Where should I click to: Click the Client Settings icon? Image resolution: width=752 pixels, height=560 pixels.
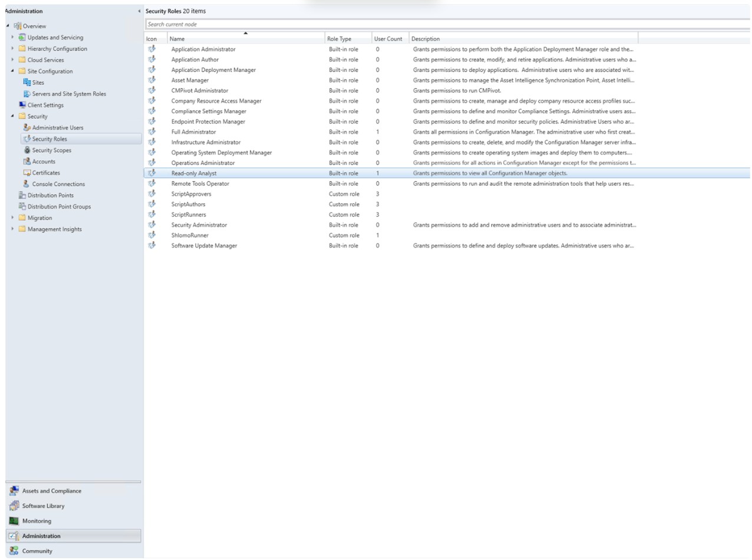point(22,105)
